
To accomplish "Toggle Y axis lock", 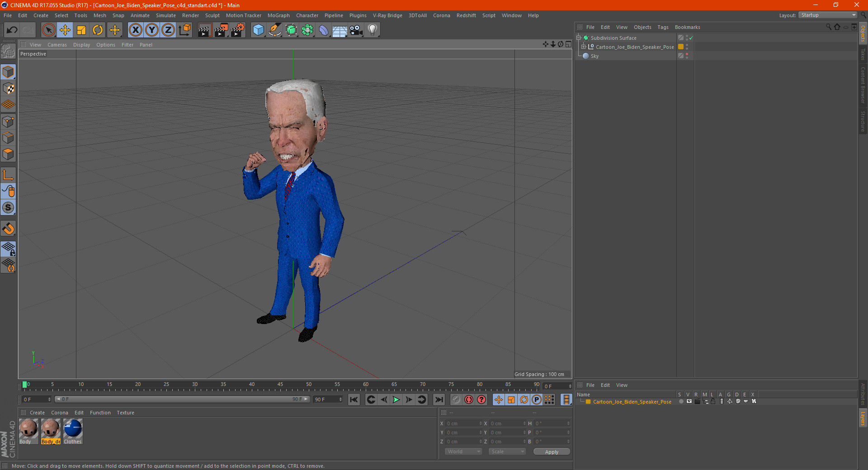I will pos(152,30).
